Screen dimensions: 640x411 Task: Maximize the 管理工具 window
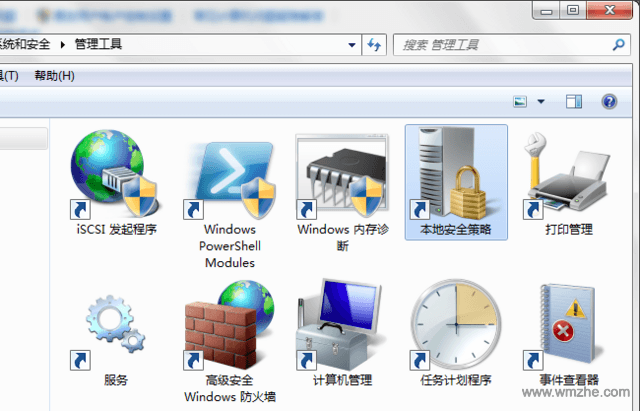point(573,10)
